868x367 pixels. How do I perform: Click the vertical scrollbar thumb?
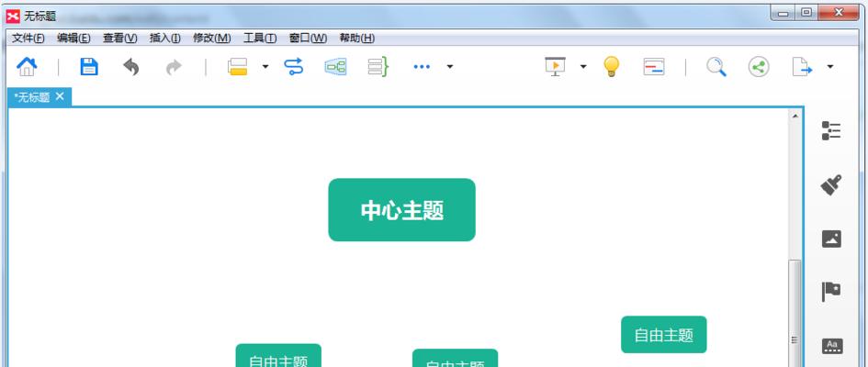pos(795,312)
